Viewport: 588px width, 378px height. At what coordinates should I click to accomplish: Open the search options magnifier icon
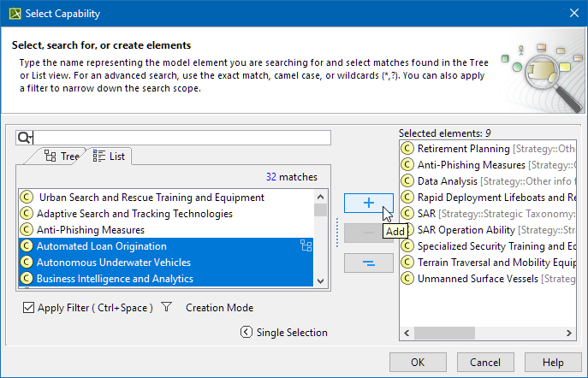click(24, 138)
